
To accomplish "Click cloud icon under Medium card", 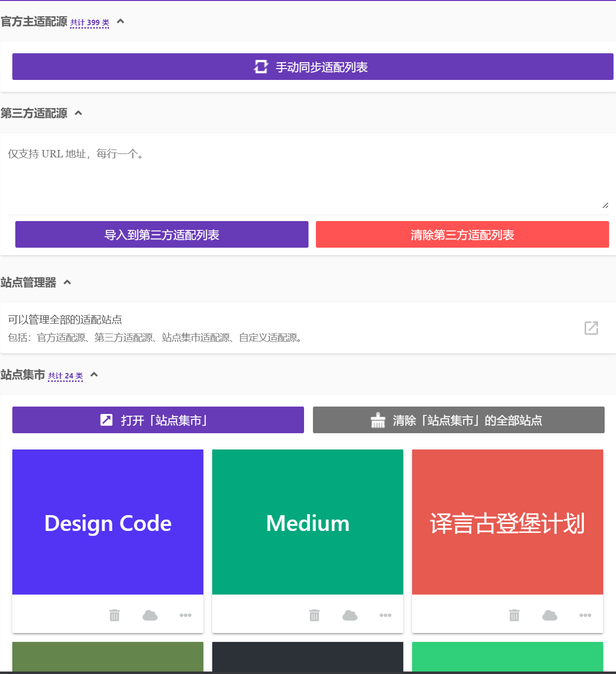I will click(x=350, y=615).
